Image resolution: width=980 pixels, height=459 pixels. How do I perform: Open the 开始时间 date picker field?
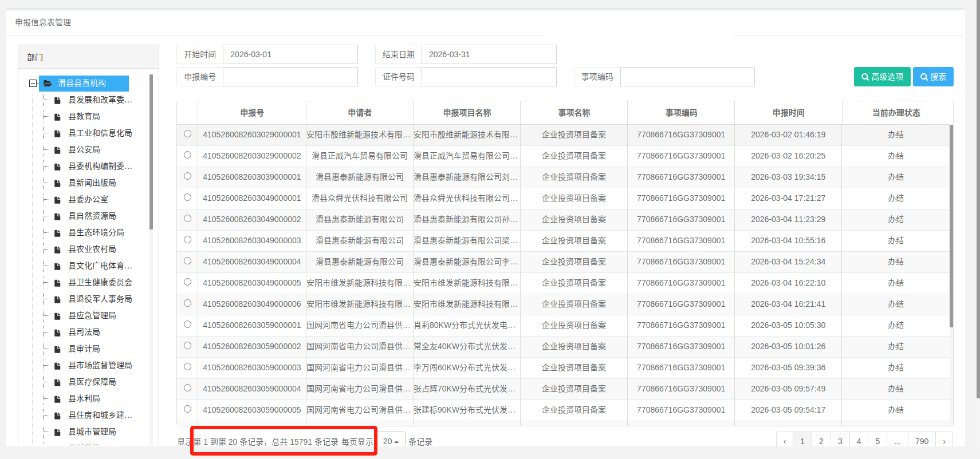tap(290, 54)
